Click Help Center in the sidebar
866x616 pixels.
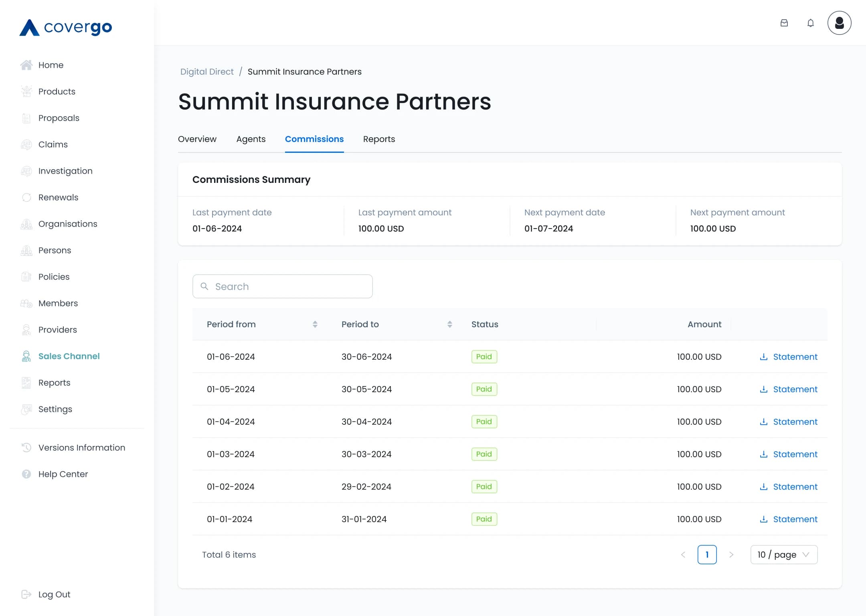[63, 474]
